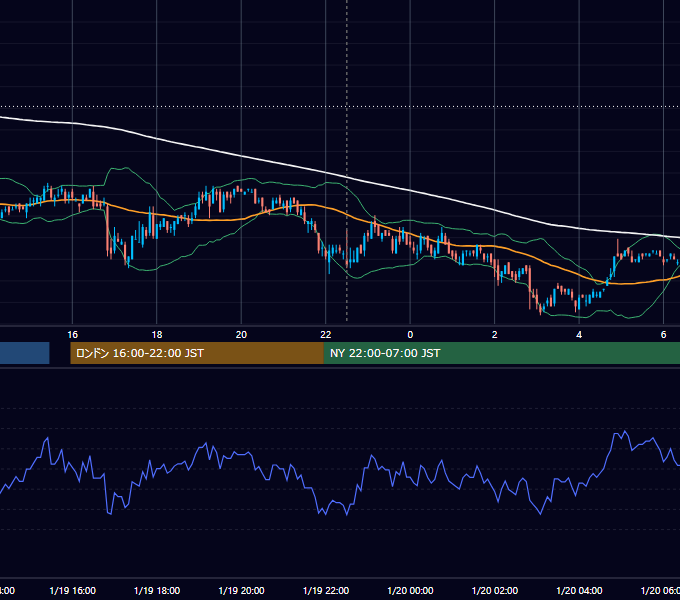Click the "1/20 02:00" date label
Viewport: 680px width, 600px height.
(494, 590)
